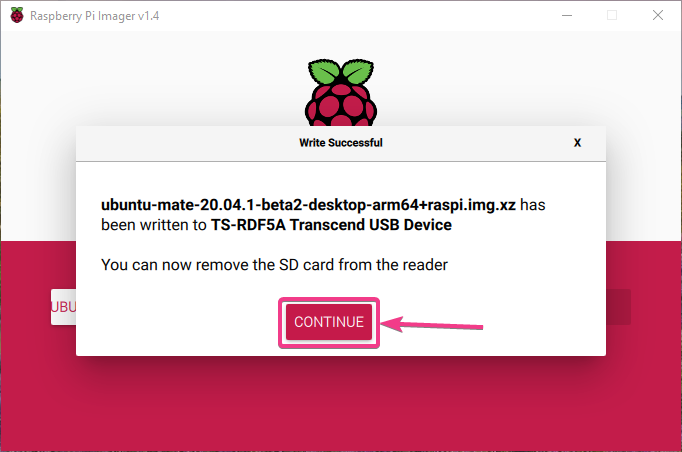This screenshot has height=452, width=682.
Task: Click the Raspberry Pi Imager v1.4 window title
Action: click(94, 16)
